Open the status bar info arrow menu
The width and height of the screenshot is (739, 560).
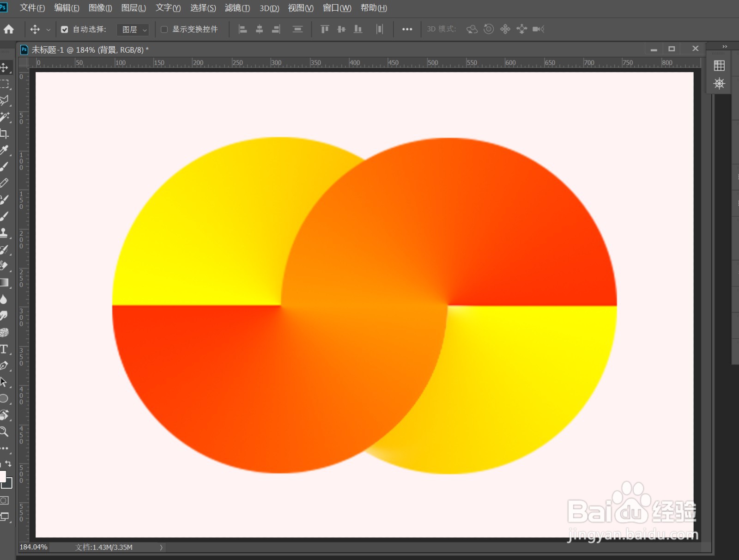tap(161, 548)
